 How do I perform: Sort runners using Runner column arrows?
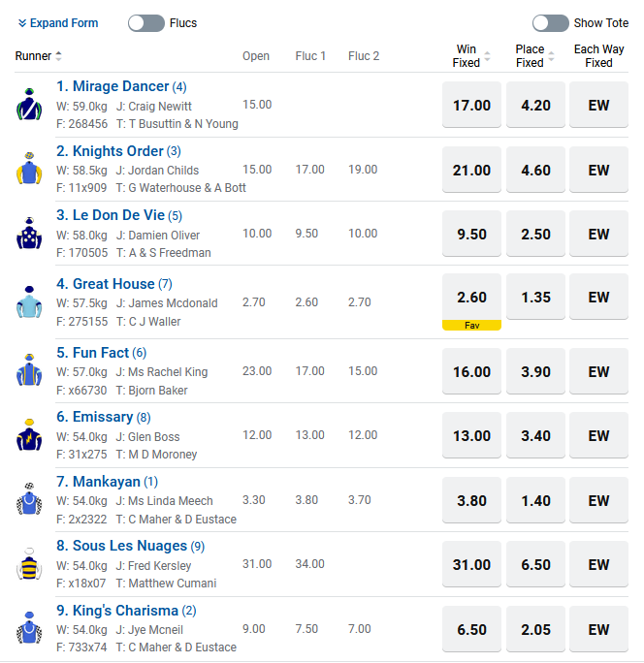(x=58, y=56)
